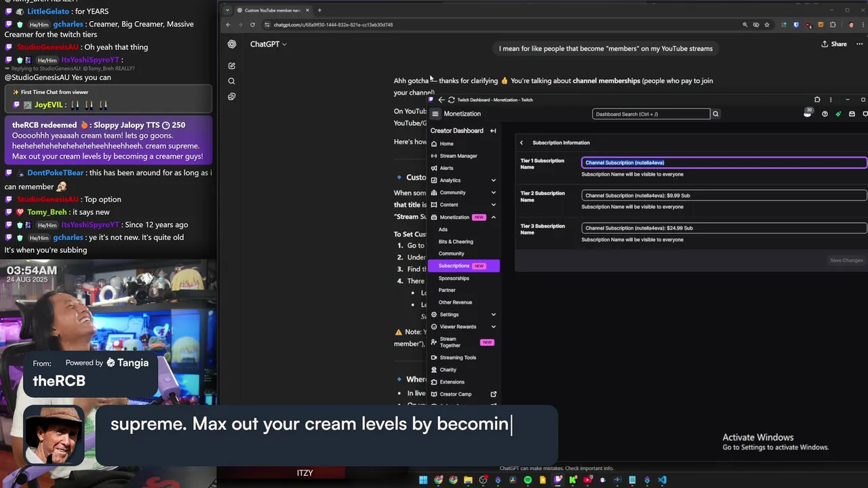The height and width of the screenshot is (488, 868).
Task: Bookmark this page with star icon
Action: [x=767, y=25]
